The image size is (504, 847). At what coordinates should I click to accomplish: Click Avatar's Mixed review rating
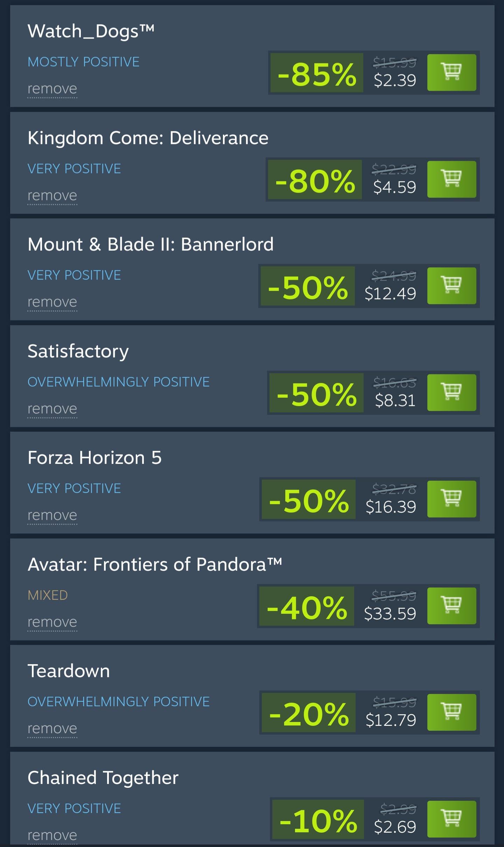click(x=48, y=595)
